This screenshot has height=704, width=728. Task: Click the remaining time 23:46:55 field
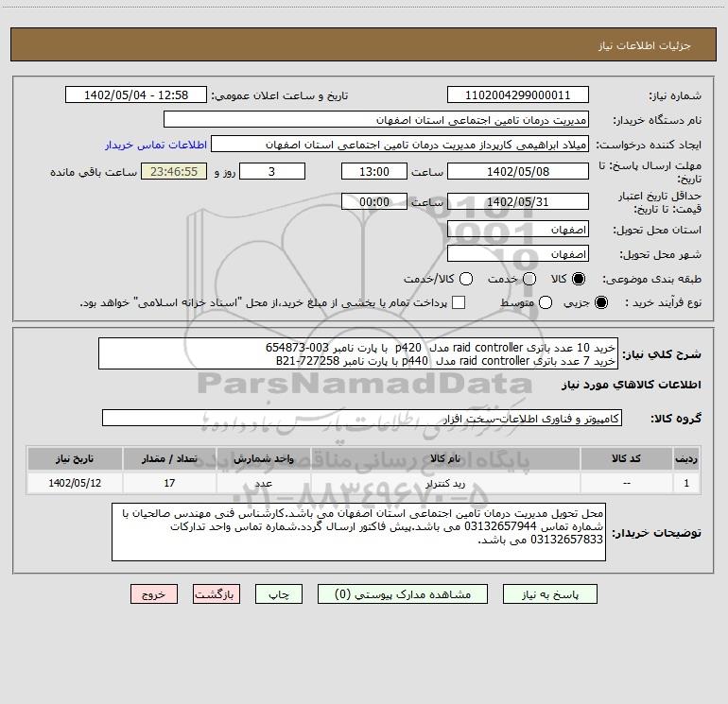coord(174,171)
